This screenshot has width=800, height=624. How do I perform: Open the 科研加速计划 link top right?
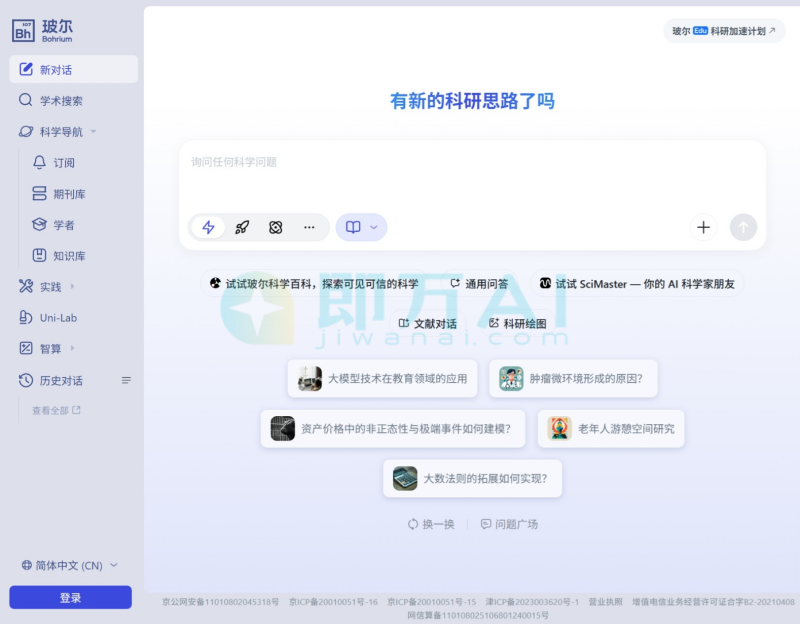(x=728, y=31)
